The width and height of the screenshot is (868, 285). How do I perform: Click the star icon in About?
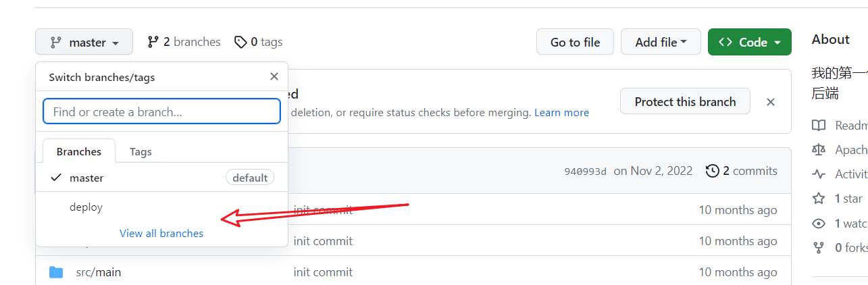point(819,199)
